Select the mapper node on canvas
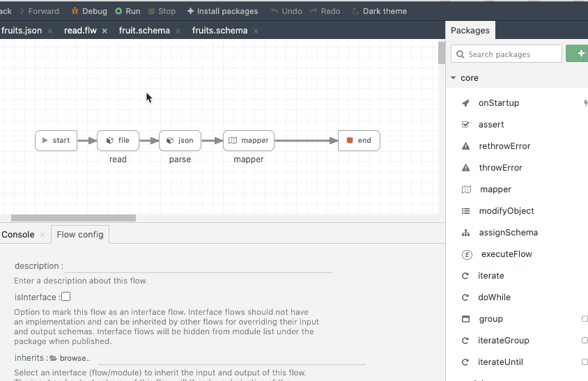The width and height of the screenshot is (588, 381). point(249,141)
